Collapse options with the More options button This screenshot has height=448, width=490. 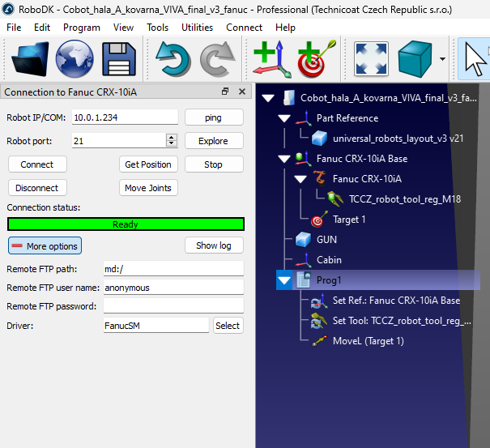[45, 245]
